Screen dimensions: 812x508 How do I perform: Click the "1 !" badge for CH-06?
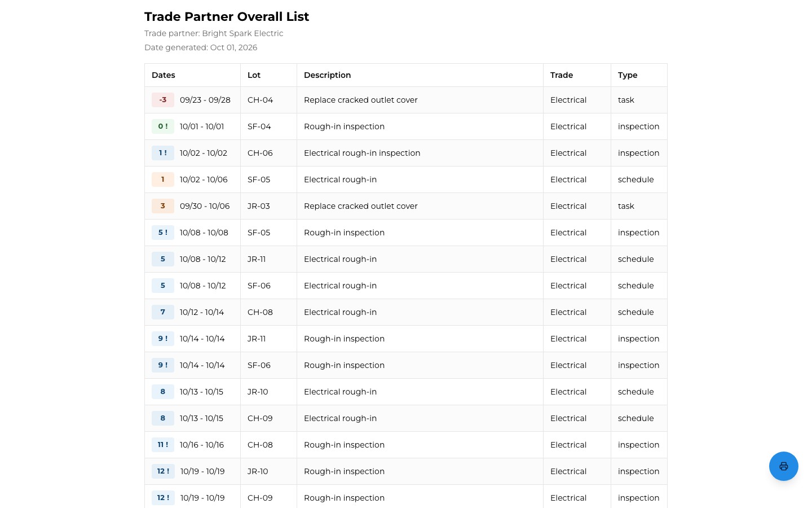[x=163, y=153]
